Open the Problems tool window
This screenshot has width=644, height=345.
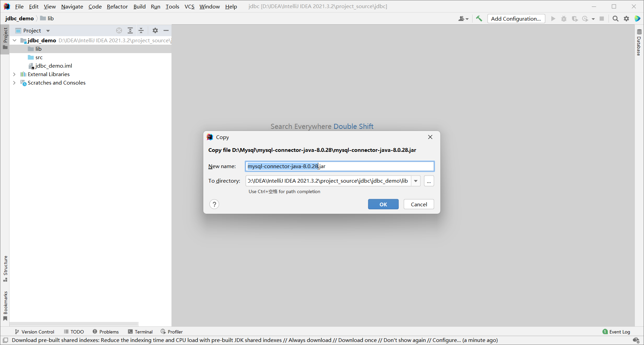pos(106,332)
